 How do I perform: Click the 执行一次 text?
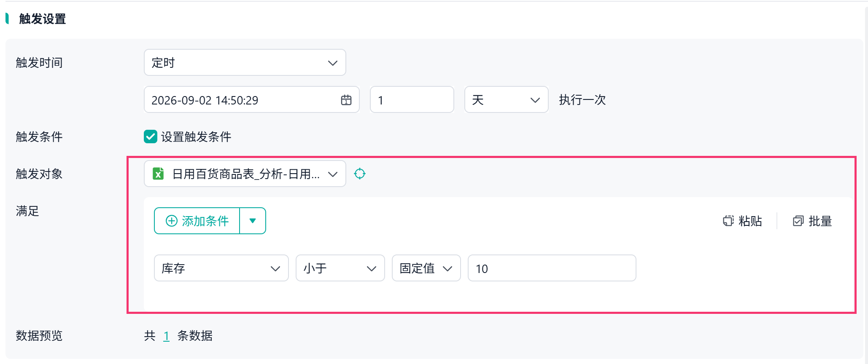pyautogui.click(x=582, y=100)
